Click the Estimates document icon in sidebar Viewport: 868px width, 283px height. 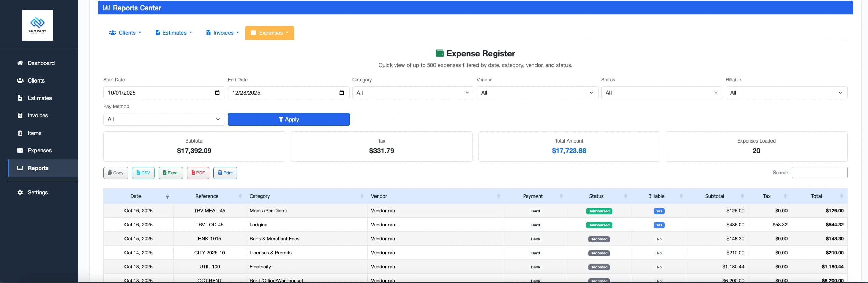(x=20, y=98)
